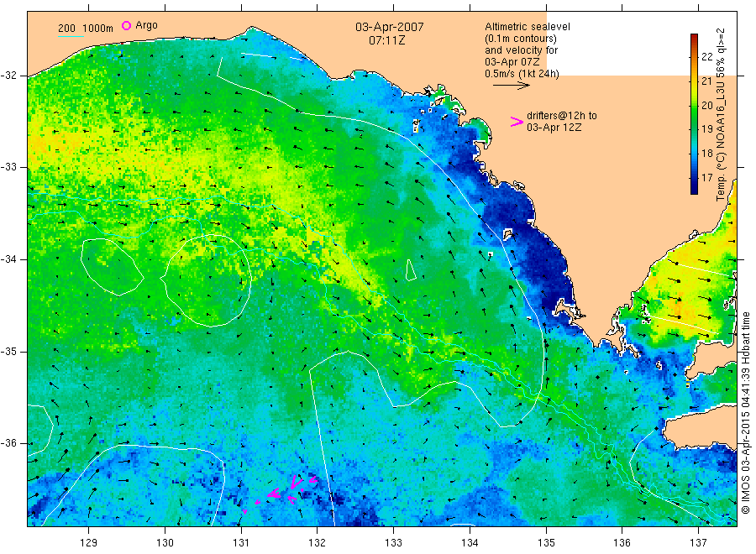Viewport: 756px width, 554px height.
Task: Click the '03-Apr 12Z' drifter time label
Action: 554,128
